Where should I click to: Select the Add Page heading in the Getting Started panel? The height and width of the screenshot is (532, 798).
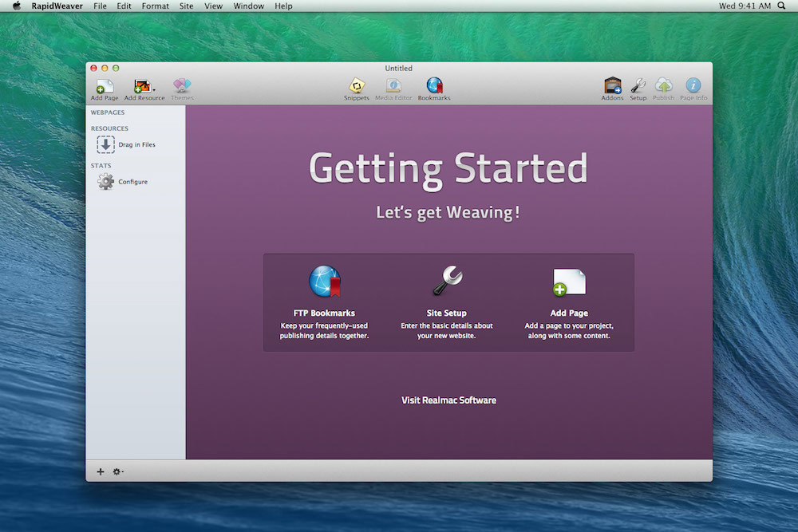[569, 313]
